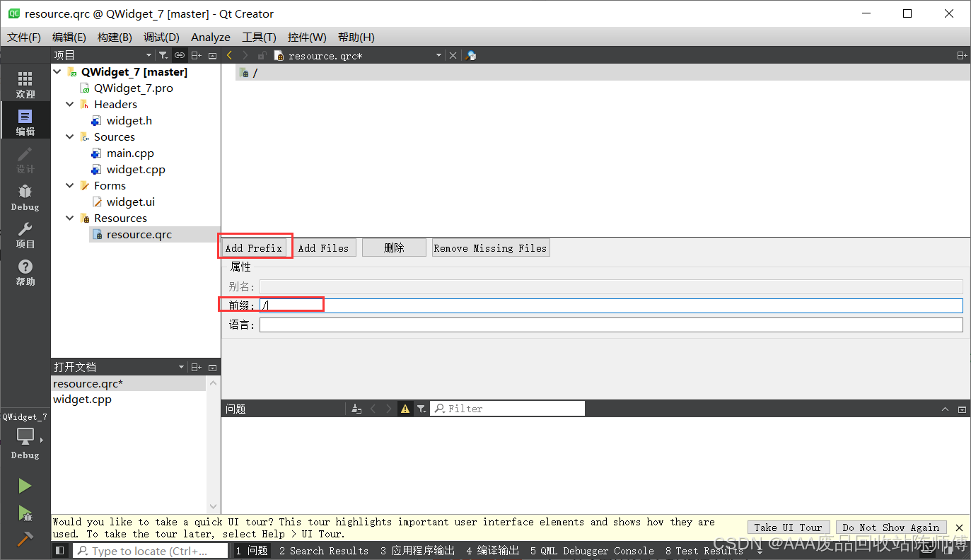This screenshot has width=971, height=560.
Task: Split the editor view using the top-right icon
Action: pos(962,55)
